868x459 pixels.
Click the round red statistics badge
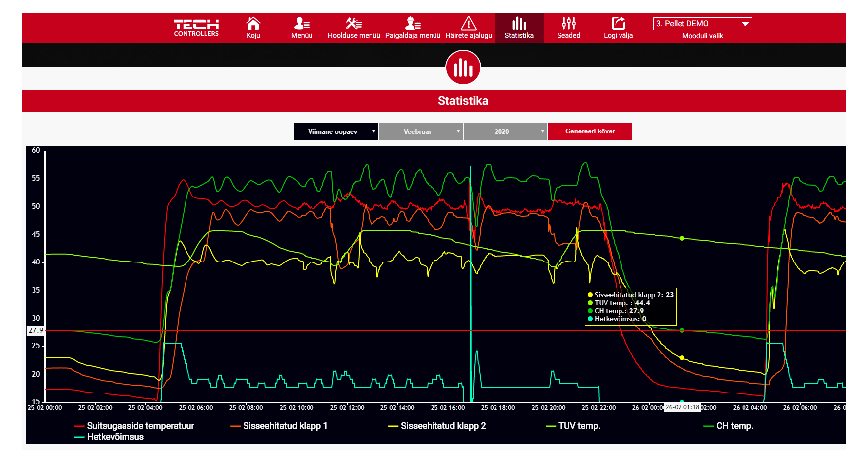pos(463,67)
